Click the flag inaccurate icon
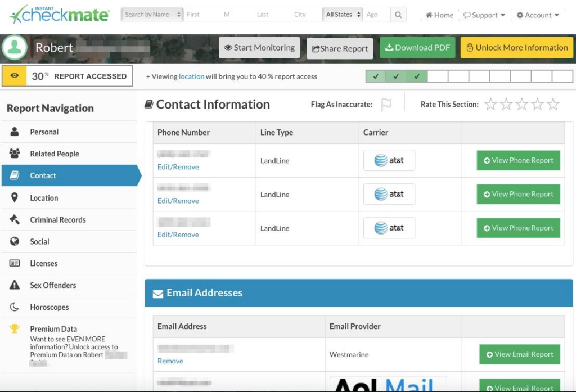 386,105
